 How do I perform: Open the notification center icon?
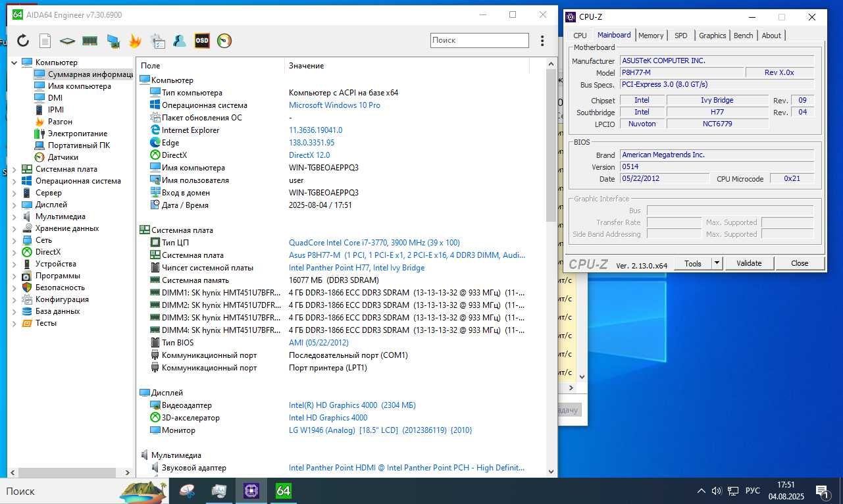(821, 491)
